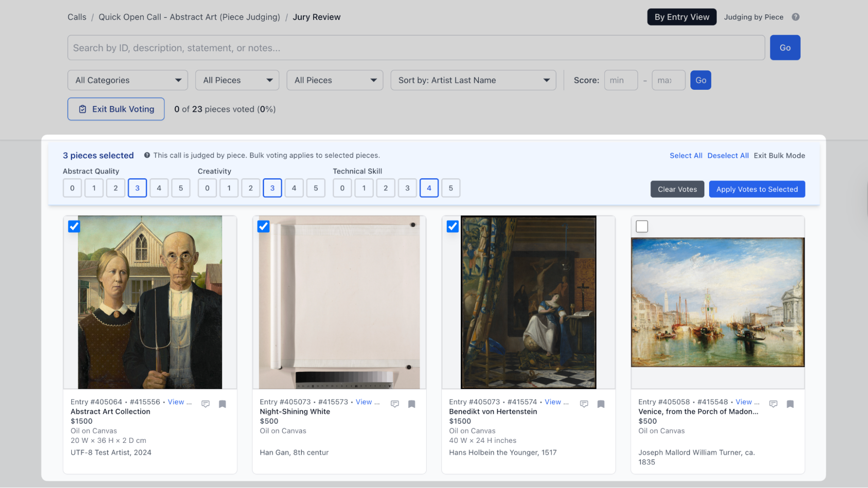Open the American Gothic painting thumbnail
This screenshot has width=868, height=488.
click(x=150, y=302)
